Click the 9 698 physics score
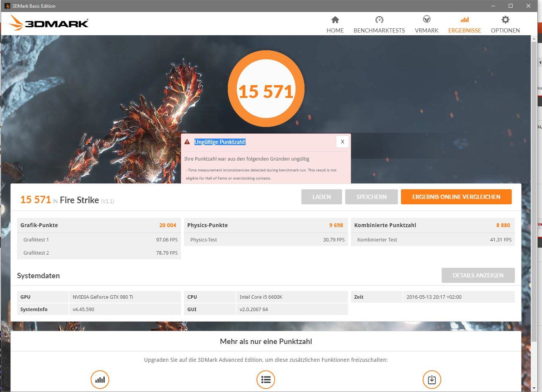Viewport: 542px width, 392px height. click(336, 225)
